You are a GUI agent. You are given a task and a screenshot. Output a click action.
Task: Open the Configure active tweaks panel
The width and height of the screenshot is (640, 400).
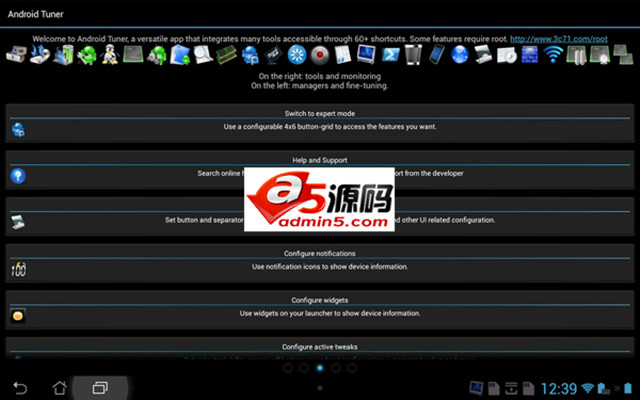pyautogui.click(x=320, y=348)
